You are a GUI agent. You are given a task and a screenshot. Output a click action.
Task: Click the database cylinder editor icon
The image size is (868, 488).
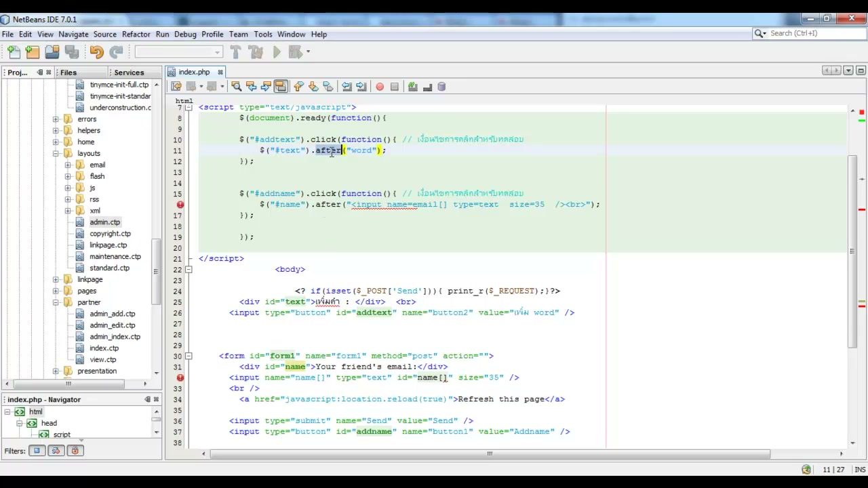point(442,87)
